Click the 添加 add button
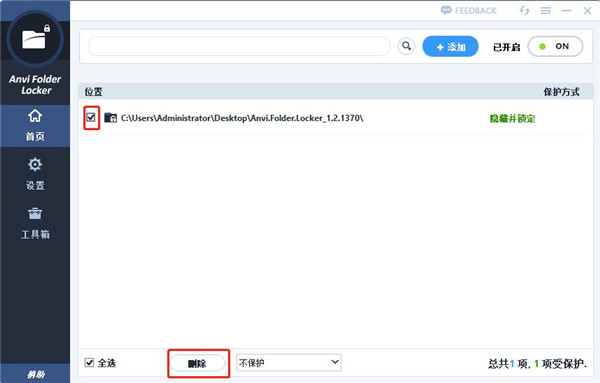The height and width of the screenshot is (383, 600). pyautogui.click(x=450, y=47)
